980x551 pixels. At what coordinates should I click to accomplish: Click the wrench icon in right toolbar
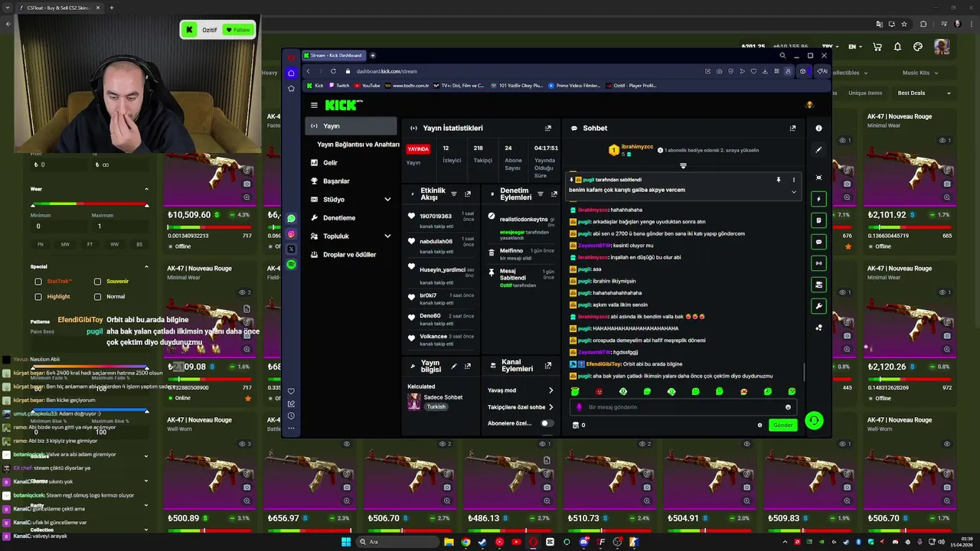818,306
